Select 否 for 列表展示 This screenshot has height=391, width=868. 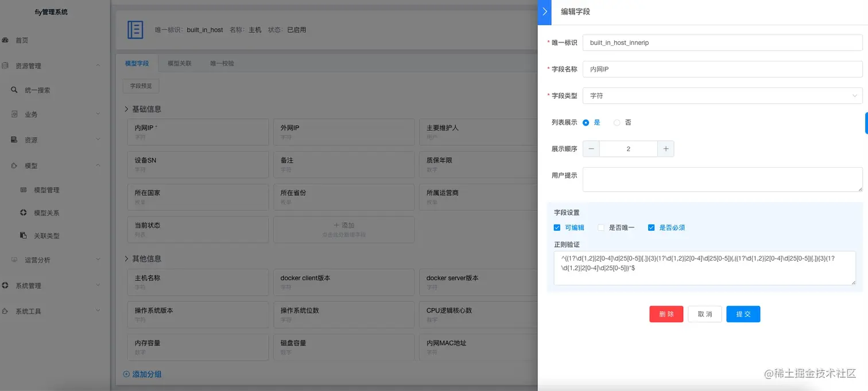point(617,122)
